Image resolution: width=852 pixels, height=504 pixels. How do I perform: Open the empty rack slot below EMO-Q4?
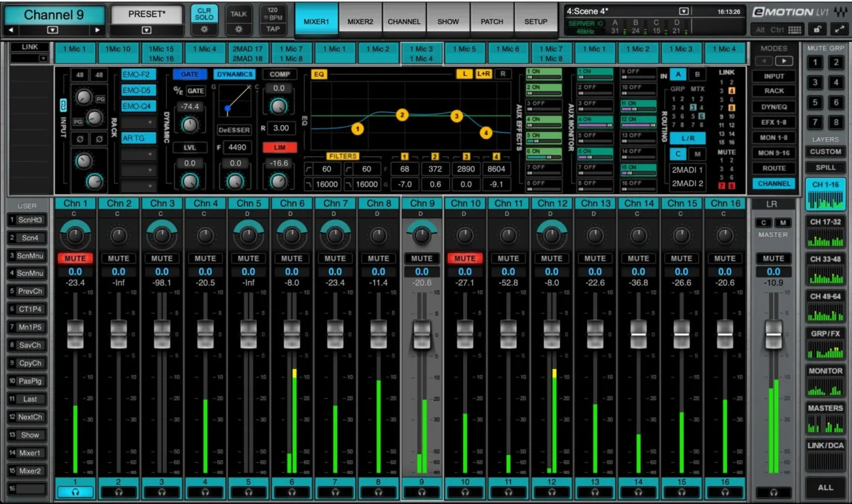pyautogui.click(x=138, y=122)
